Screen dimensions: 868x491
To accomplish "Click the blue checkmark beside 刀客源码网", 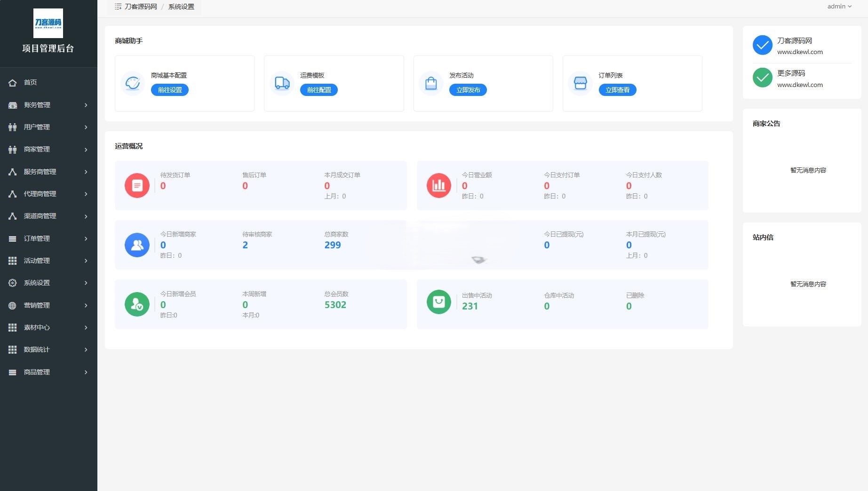I will pos(762,45).
